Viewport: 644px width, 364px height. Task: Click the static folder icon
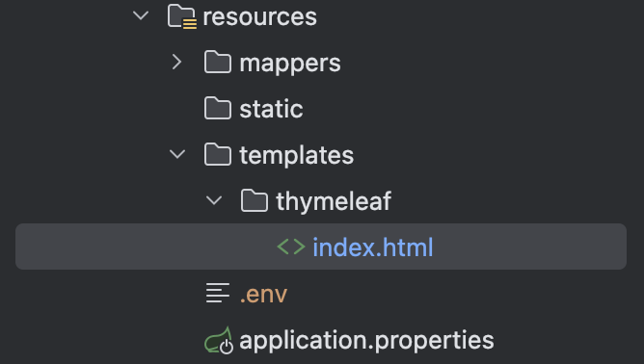218,109
